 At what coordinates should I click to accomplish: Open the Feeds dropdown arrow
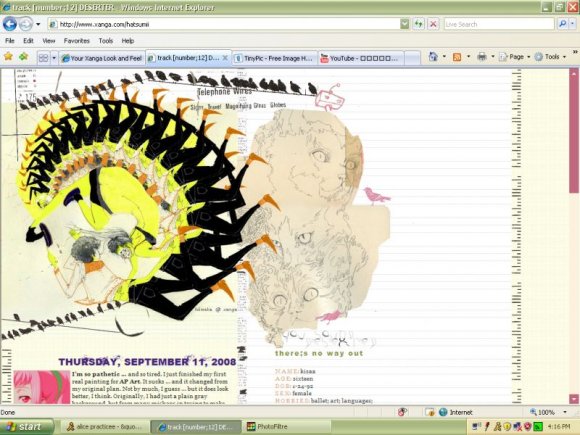point(468,57)
